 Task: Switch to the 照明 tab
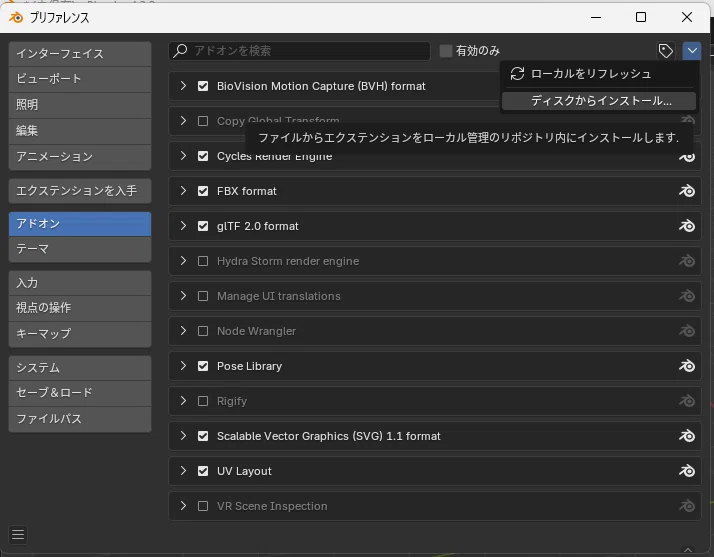click(x=80, y=105)
